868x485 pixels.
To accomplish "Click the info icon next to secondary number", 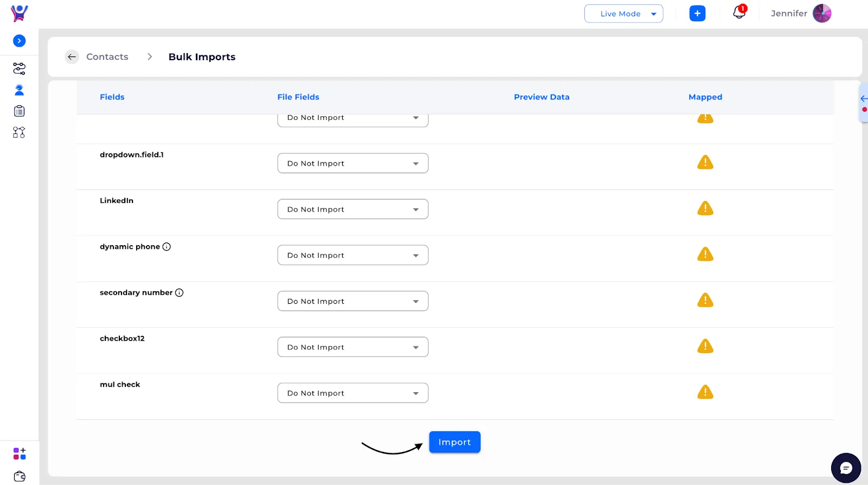I will click(179, 293).
